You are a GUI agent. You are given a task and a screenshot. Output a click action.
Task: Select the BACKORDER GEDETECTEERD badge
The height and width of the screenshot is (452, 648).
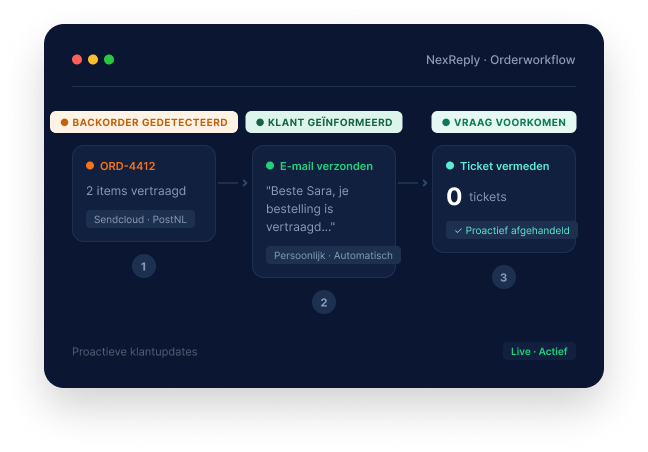tap(144, 122)
